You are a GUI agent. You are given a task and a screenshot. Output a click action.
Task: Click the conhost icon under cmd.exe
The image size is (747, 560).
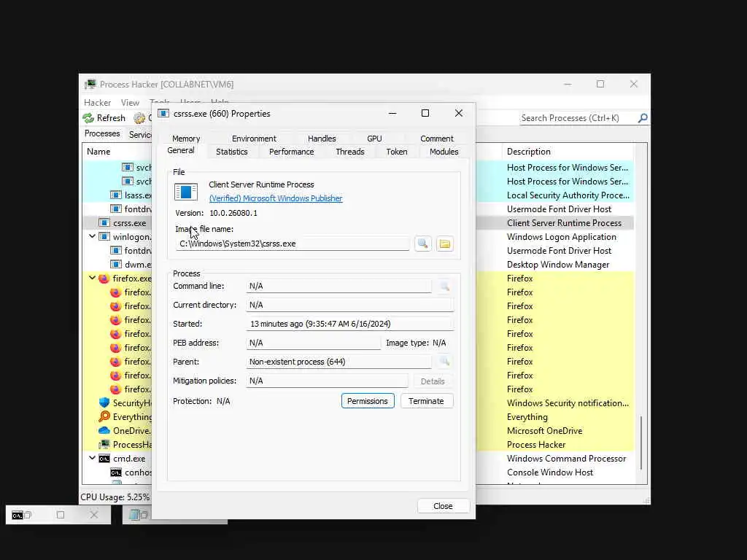[116, 472]
